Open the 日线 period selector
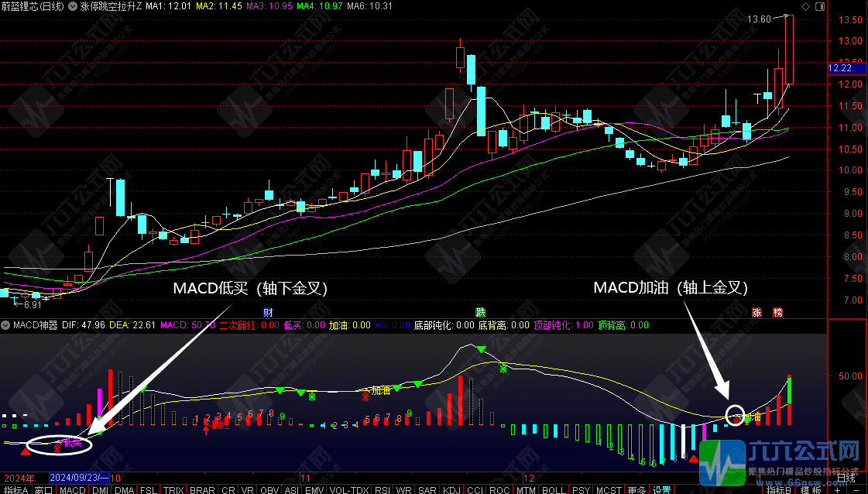This screenshot has width=868, height=494. (x=846, y=478)
